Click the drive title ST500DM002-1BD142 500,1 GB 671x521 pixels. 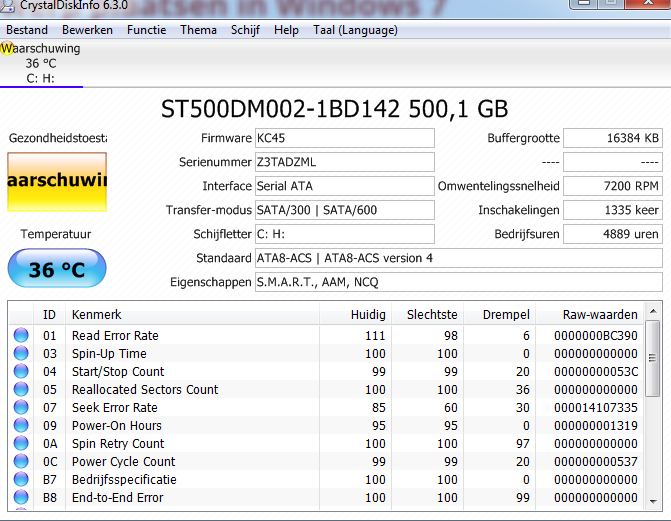[x=334, y=109]
